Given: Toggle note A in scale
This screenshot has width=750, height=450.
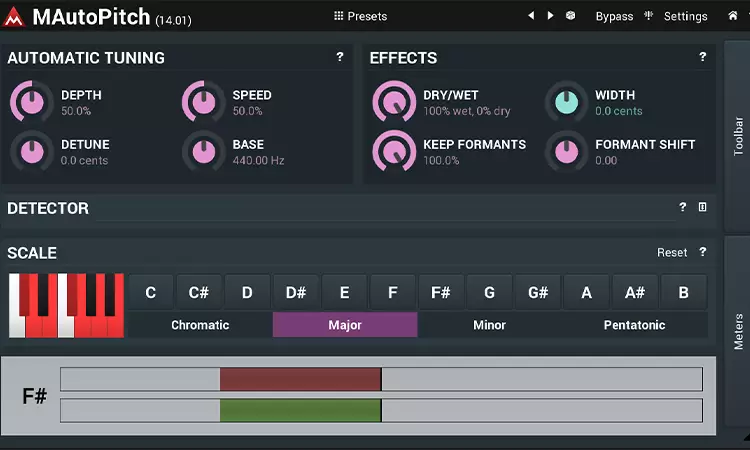Looking at the screenshot, I should click(586, 292).
